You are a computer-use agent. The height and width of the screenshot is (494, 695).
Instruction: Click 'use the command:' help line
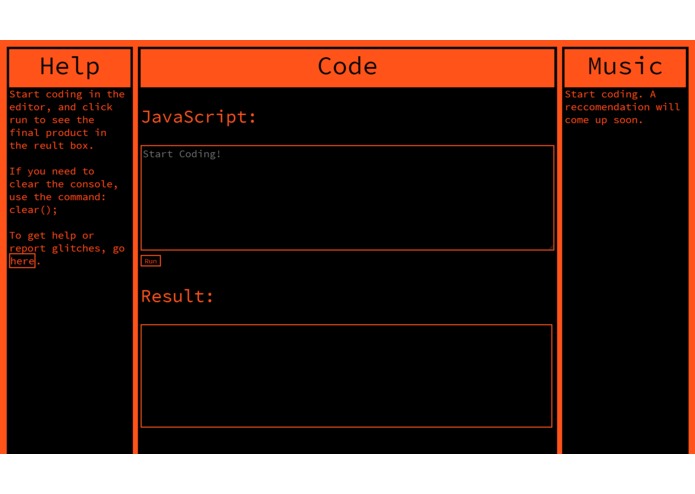tap(58, 197)
